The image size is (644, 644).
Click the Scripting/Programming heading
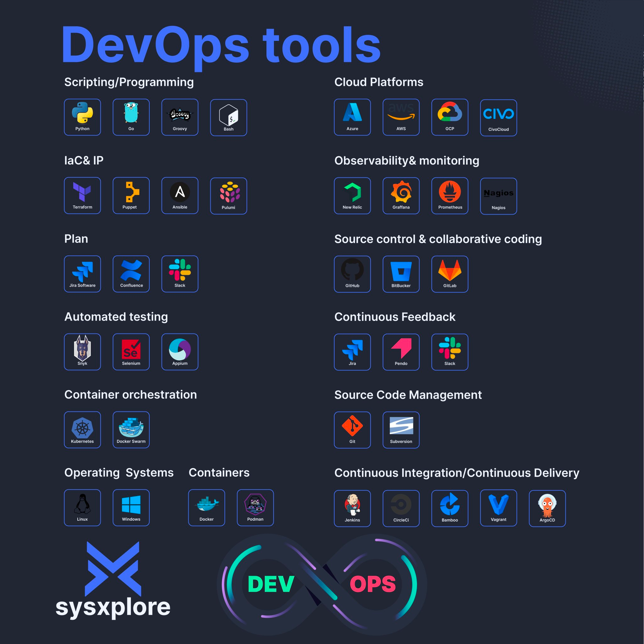[x=129, y=82]
